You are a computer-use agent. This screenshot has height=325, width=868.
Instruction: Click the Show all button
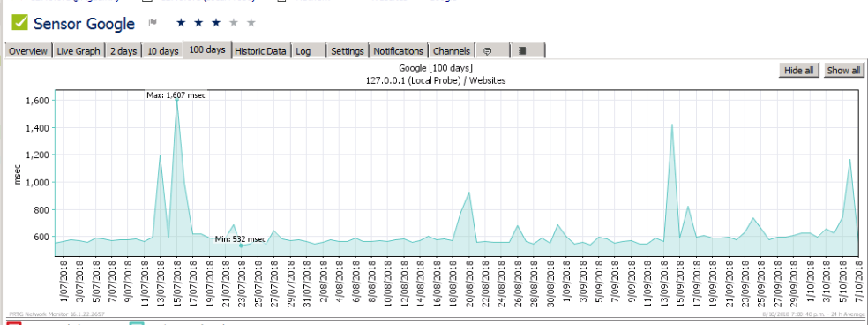click(x=843, y=70)
